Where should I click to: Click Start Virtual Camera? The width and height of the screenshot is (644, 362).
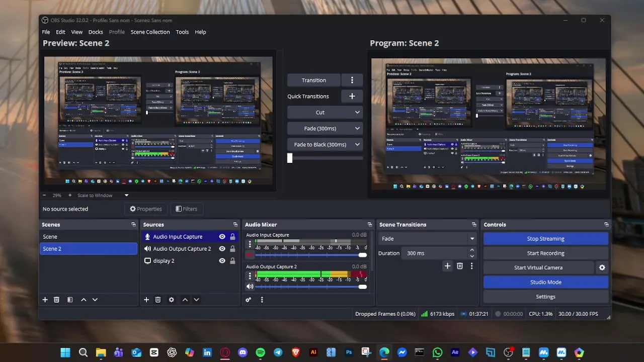tap(538, 268)
